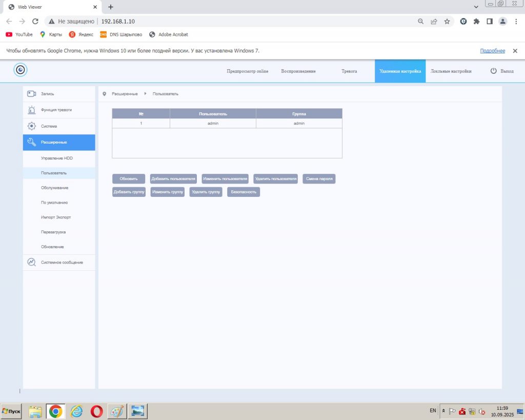Launch Opera from the taskbar
525x420 pixels.
pos(96,411)
